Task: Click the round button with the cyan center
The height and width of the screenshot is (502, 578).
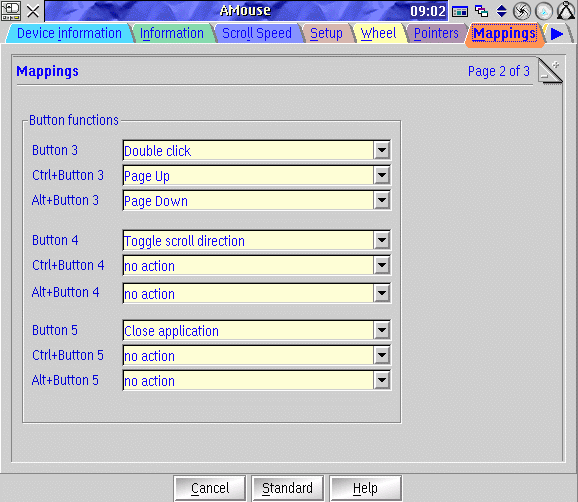Action: pos(544,11)
